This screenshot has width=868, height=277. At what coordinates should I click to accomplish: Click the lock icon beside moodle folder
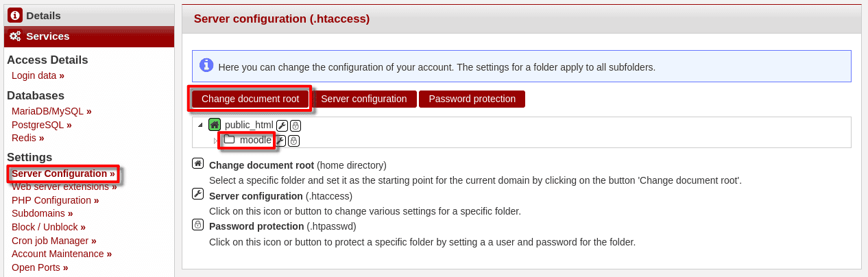[x=293, y=141]
